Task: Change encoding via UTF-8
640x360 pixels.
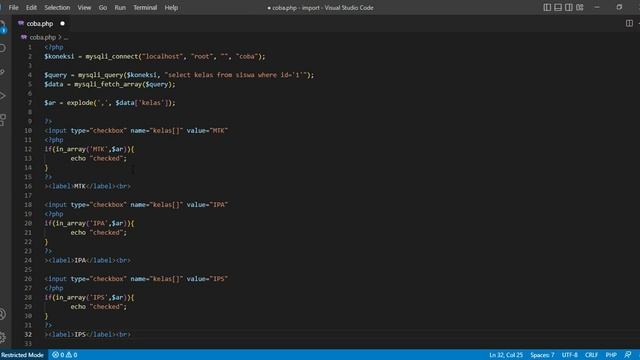Action: point(570,355)
